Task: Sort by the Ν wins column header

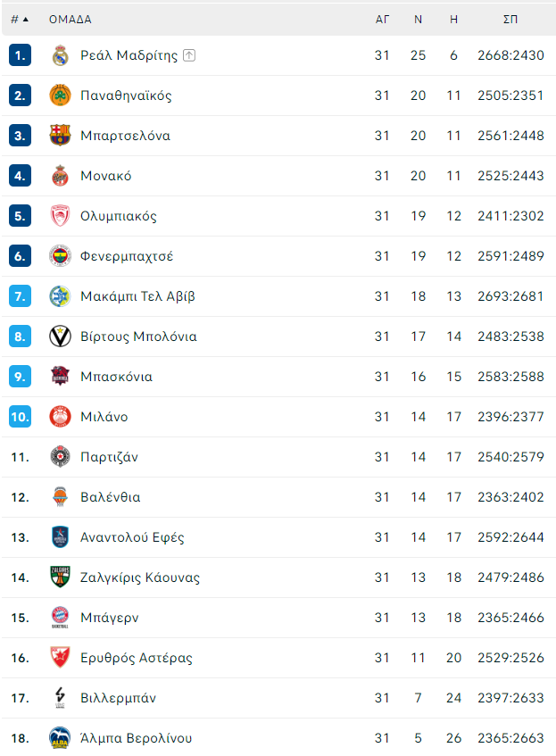Action: pyautogui.click(x=418, y=20)
